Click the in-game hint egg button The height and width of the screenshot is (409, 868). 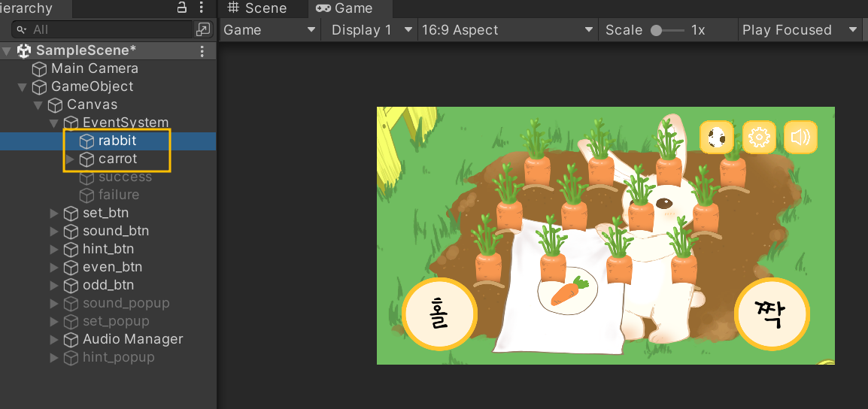pyautogui.click(x=716, y=137)
